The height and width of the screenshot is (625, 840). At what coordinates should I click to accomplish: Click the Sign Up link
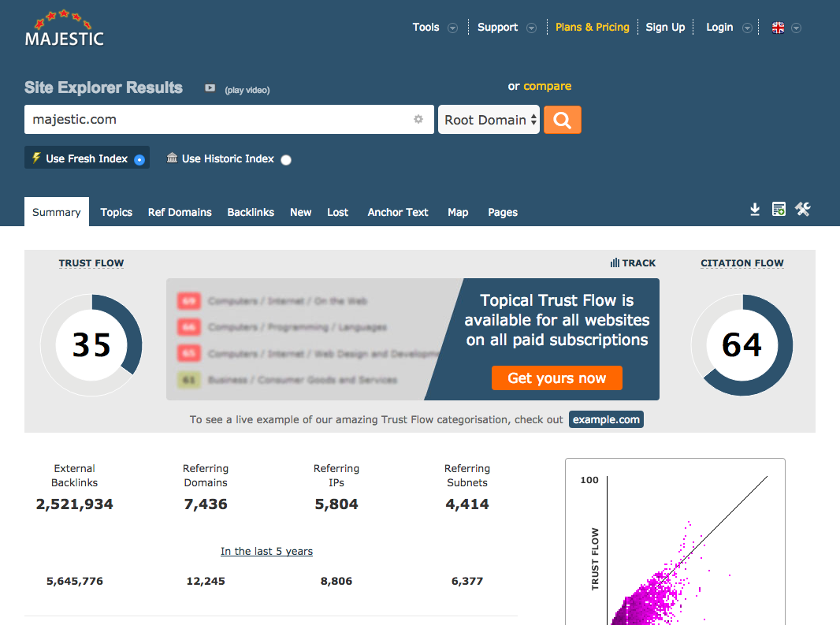pyautogui.click(x=665, y=28)
